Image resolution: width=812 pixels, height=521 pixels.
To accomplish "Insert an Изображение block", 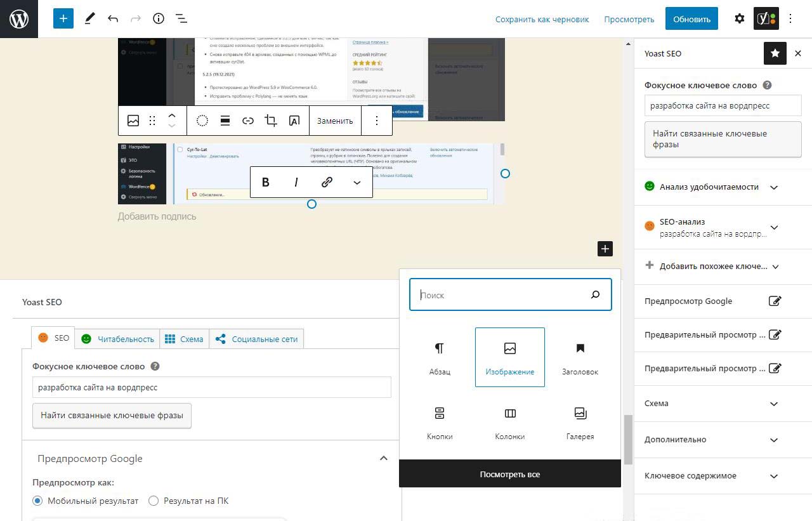I will pos(509,357).
